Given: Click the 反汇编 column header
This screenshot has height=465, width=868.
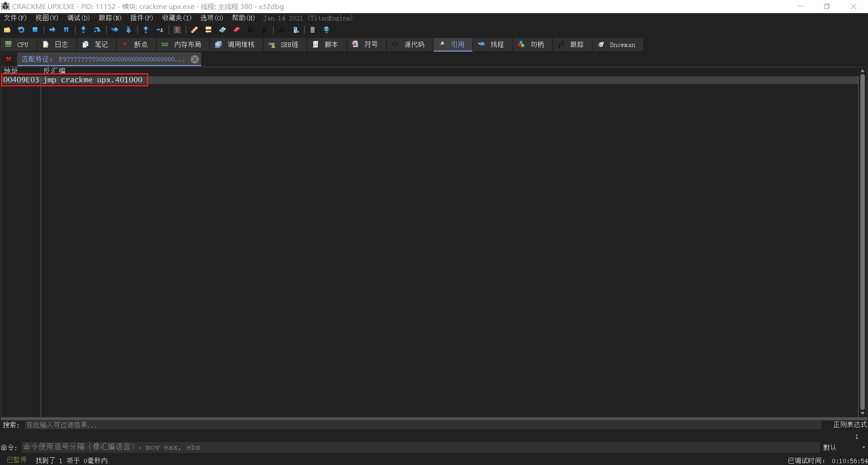Looking at the screenshot, I should coord(54,71).
